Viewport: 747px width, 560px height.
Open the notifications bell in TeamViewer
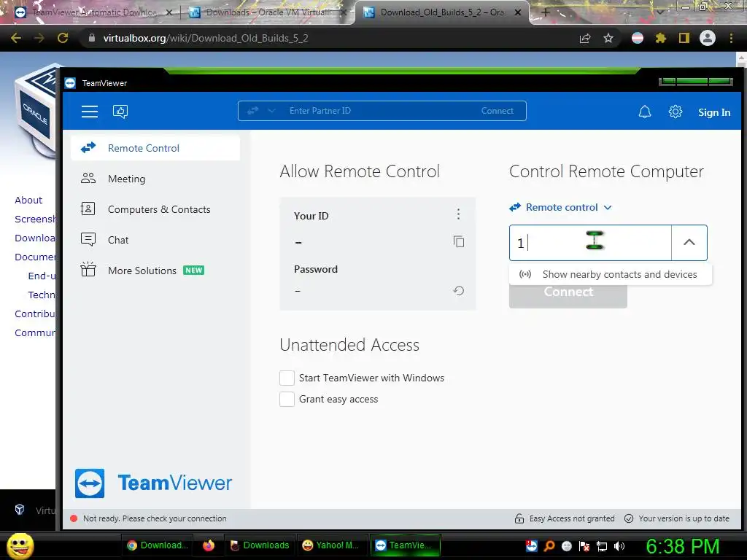[645, 112]
